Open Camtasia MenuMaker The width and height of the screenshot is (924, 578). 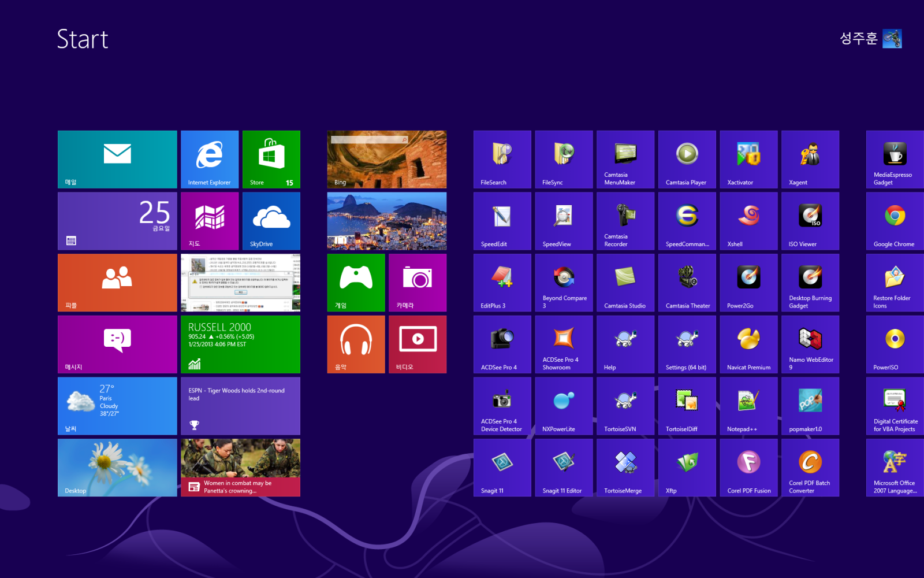[625, 160]
